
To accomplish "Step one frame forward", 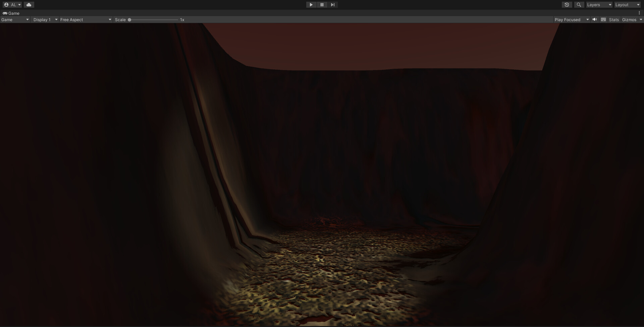I will [332, 5].
